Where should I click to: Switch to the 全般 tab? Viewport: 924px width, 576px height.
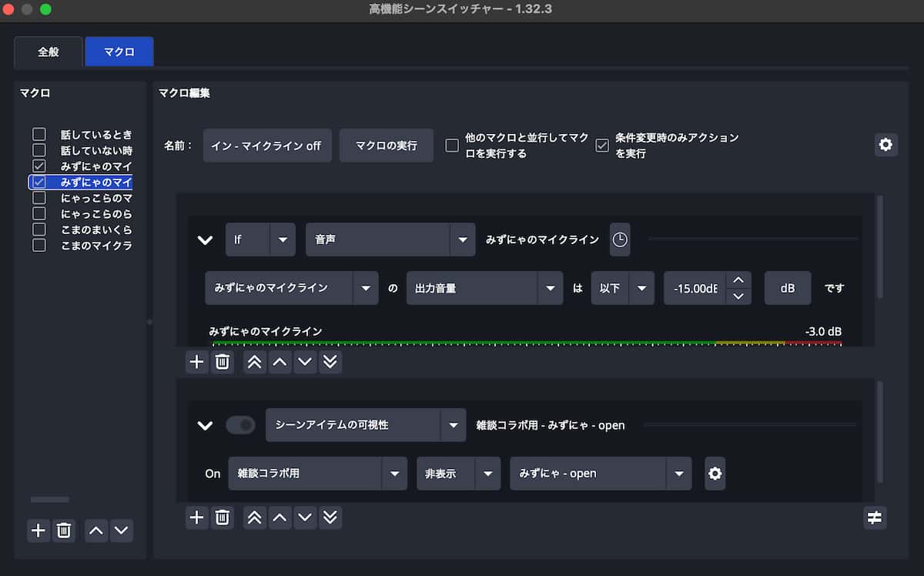click(x=48, y=52)
